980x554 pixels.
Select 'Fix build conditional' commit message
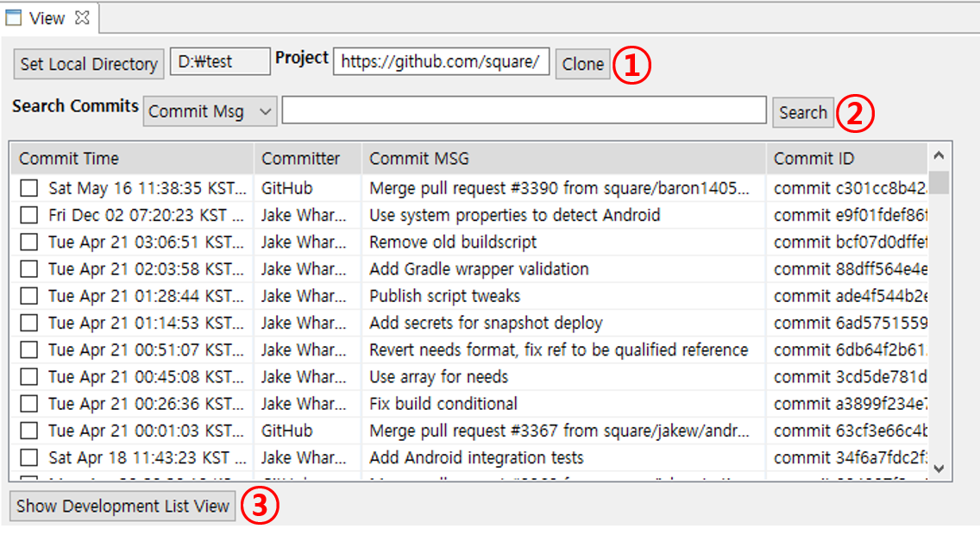tap(443, 403)
